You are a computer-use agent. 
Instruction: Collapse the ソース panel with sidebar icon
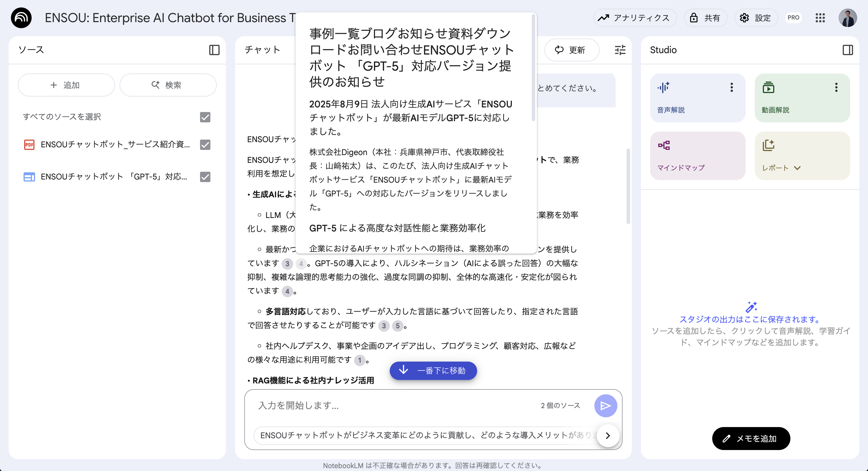(x=214, y=50)
